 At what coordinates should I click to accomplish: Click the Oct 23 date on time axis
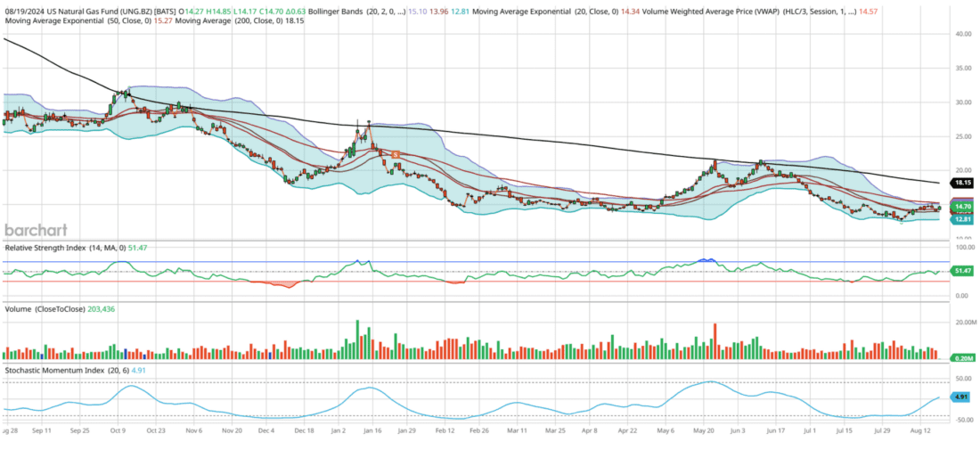[155, 430]
